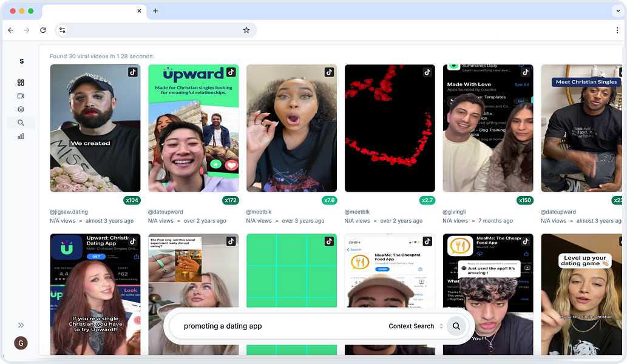The height and width of the screenshot is (364, 627).
Task: Open the @jigsaw.dating profile link
Action: click(69, 212)
